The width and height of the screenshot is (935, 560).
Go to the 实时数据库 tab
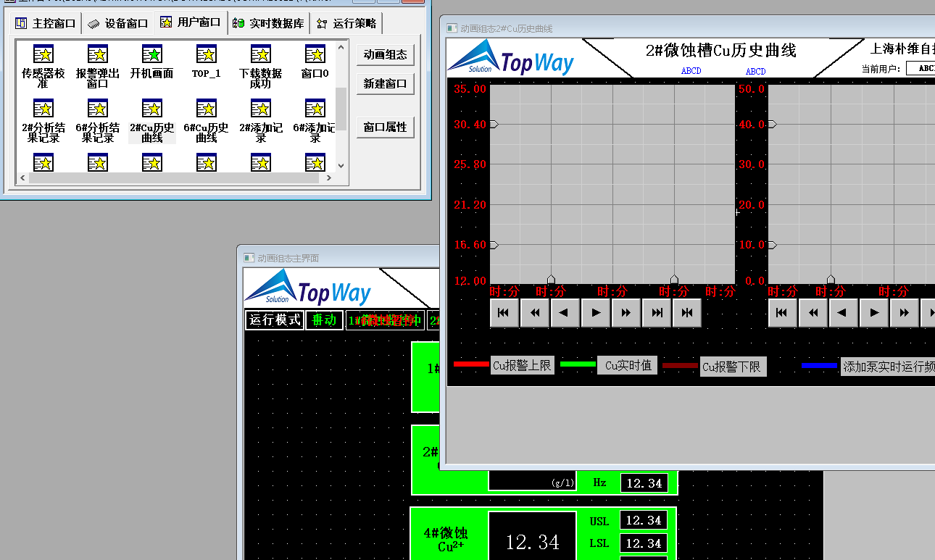pyautogui.click(x=268, y=23)
